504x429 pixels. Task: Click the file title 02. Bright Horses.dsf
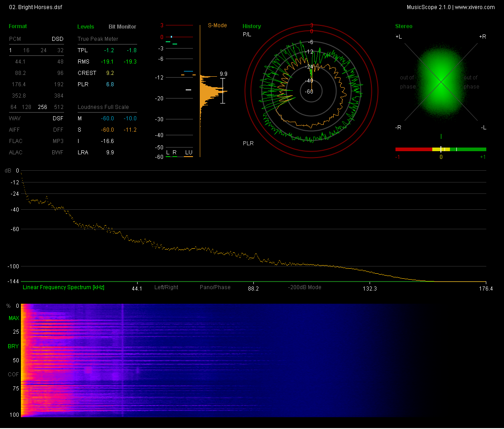(x=35, y=7)
